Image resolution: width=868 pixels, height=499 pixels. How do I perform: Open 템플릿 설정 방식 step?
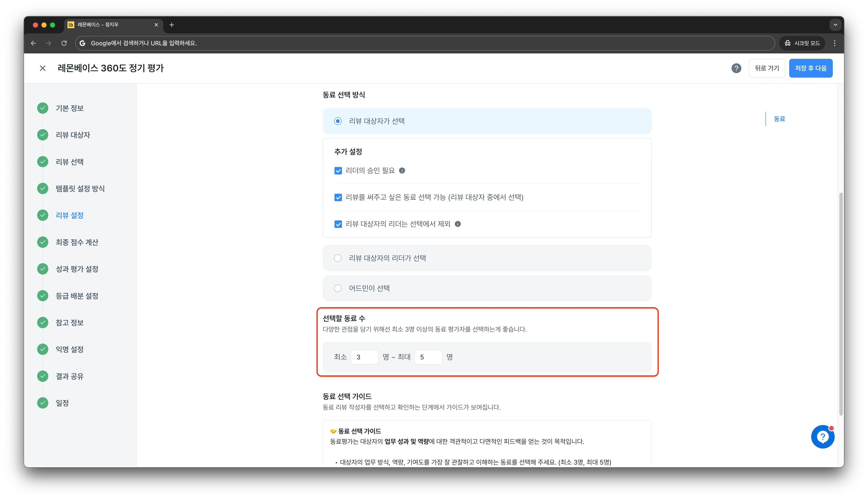click(x=80, y=189)
